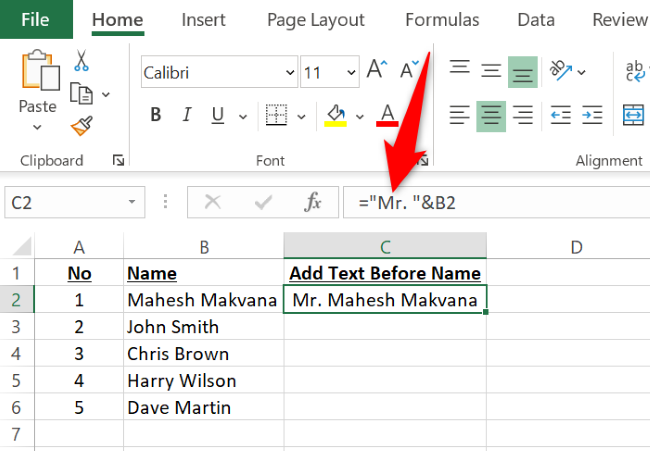Toggle Center horizontal alignment
Image resolution: width=650 pixels, height=451 pixels.
click(490, 115)
